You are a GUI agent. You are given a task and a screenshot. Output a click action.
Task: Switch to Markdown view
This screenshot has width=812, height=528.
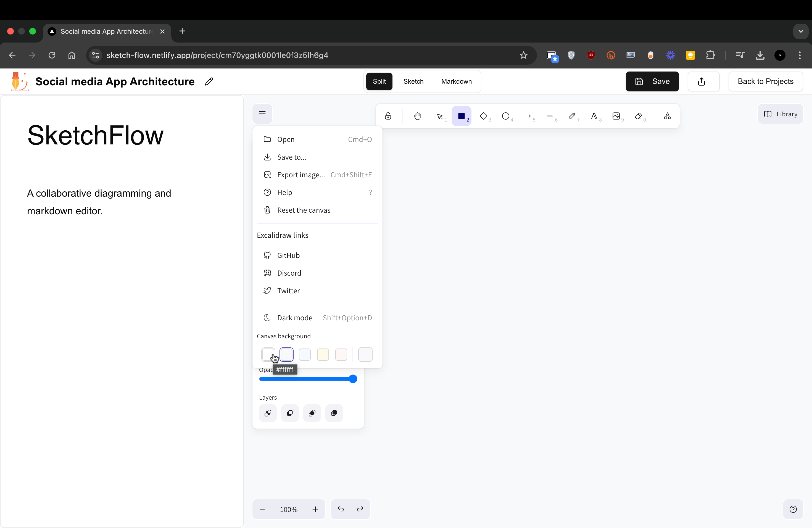point(457,81)
